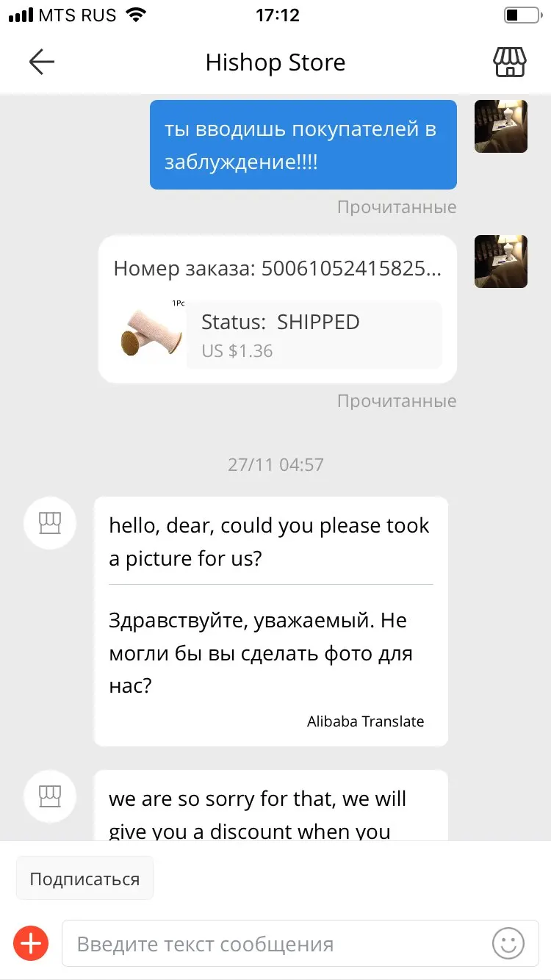The image size is (551, 980).
Task: Tap the 'we are so sorry for that' message
Action: point(271,806)
